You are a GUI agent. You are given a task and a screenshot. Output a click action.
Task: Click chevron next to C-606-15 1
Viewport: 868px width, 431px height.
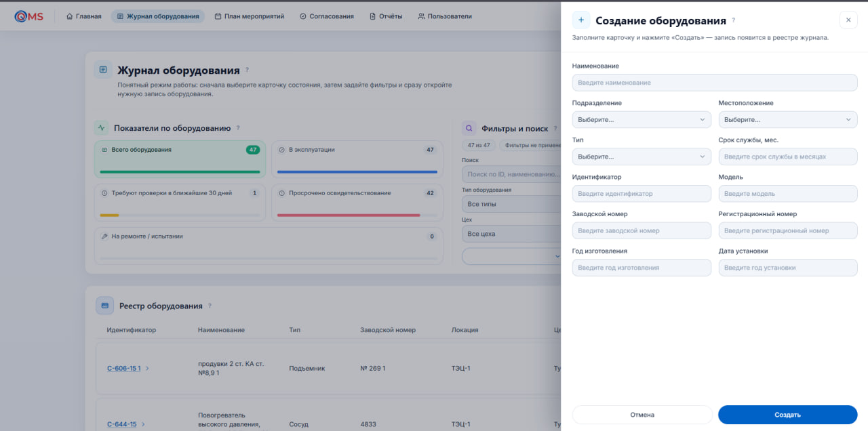point(147,369)
